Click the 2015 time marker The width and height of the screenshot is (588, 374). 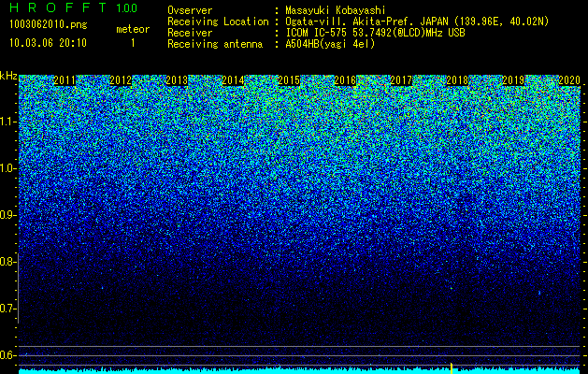click(x=289, y=80)
